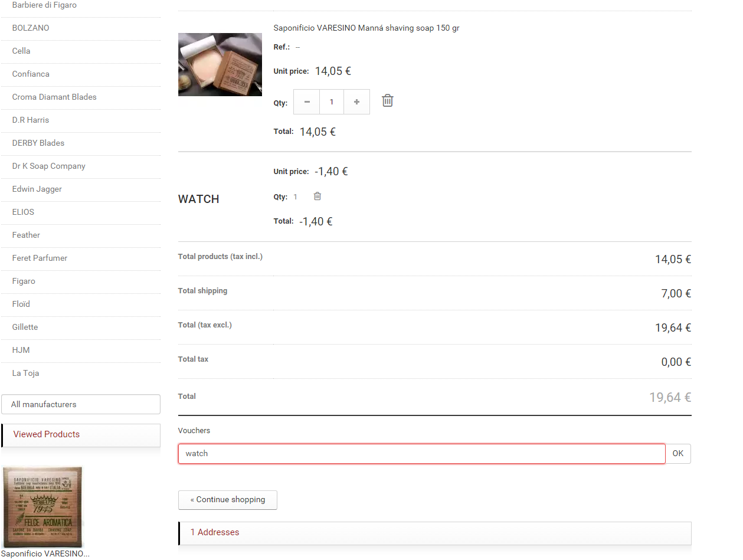This screenshot has height=560, width=743.
Task: Click the Total tax 0,00 € value
Action: coord(676,362)
